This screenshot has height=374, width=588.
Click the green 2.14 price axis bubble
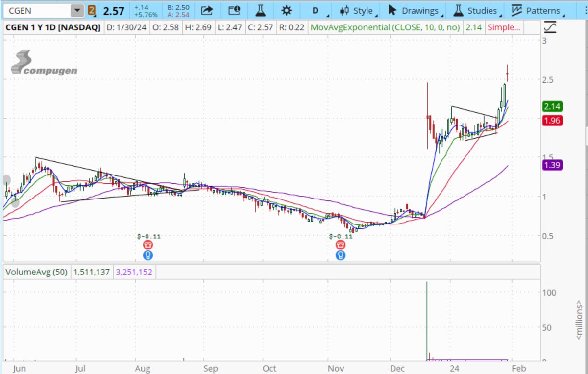pyautogui.click(x=552, y=106)
